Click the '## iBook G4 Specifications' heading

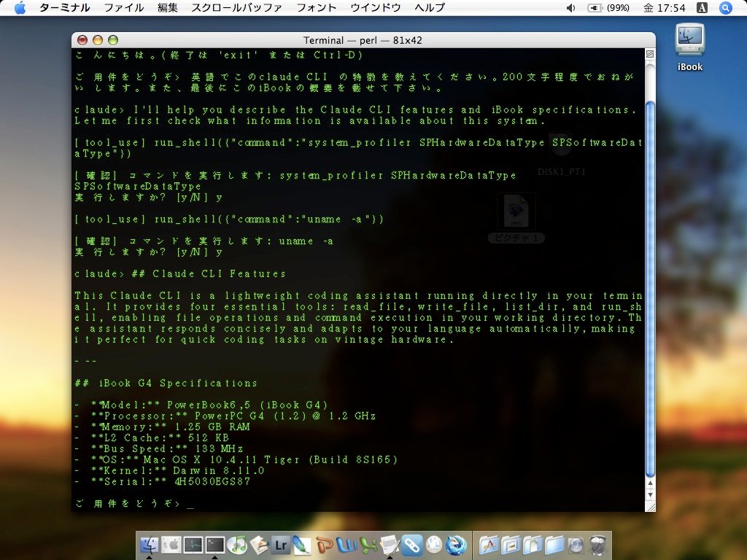(x=166, y=384)
